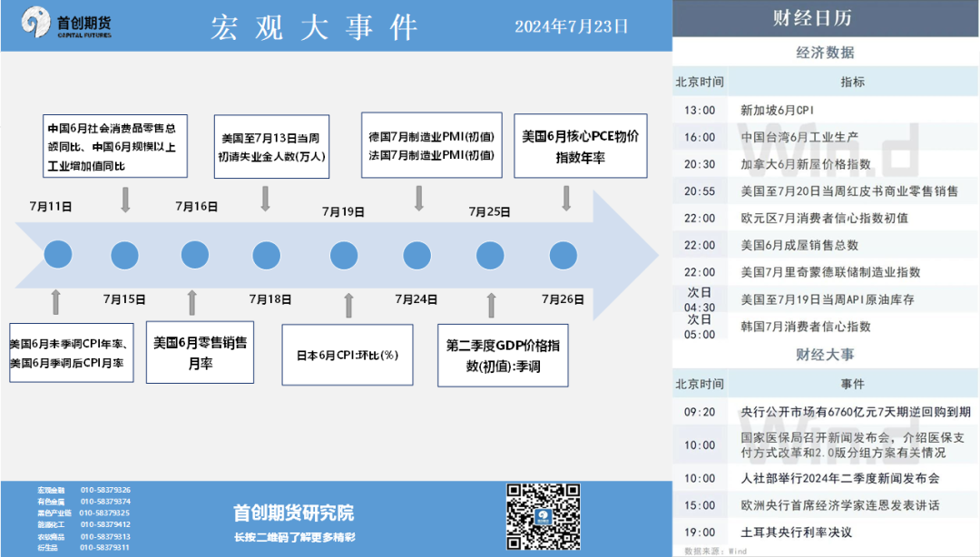Click the timeline dot for 7月16日

[x=194, y=255]
